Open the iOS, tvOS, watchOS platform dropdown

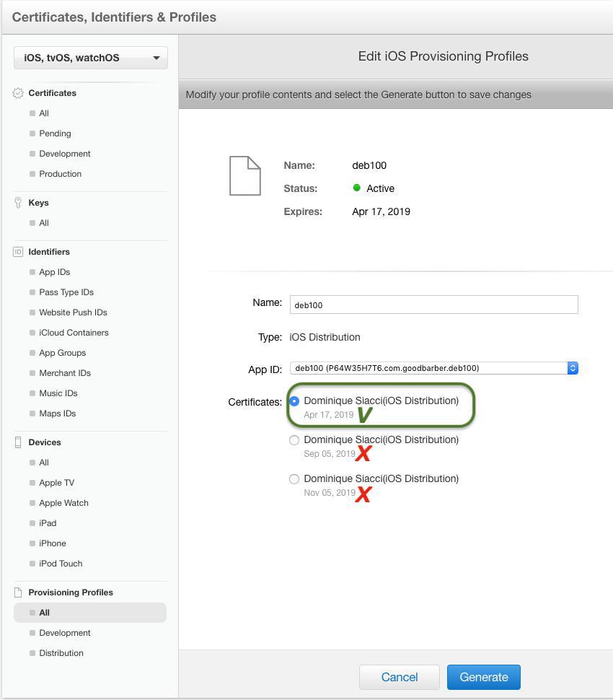[x=91, y=58]
